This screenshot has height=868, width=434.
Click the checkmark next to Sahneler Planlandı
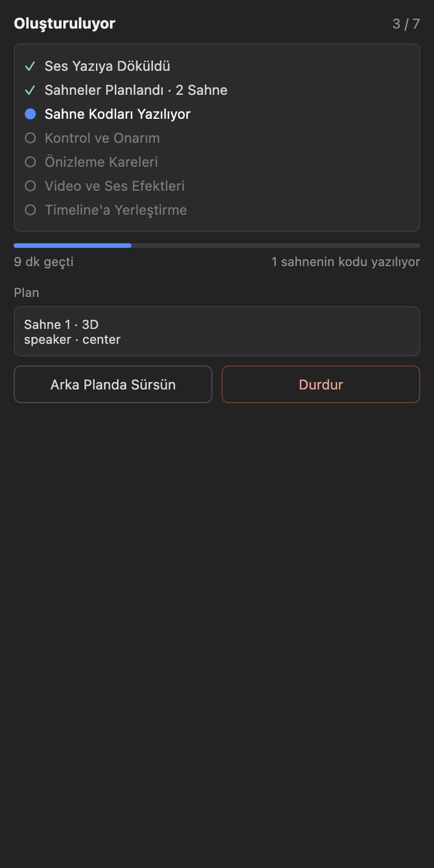click(30, 90)
